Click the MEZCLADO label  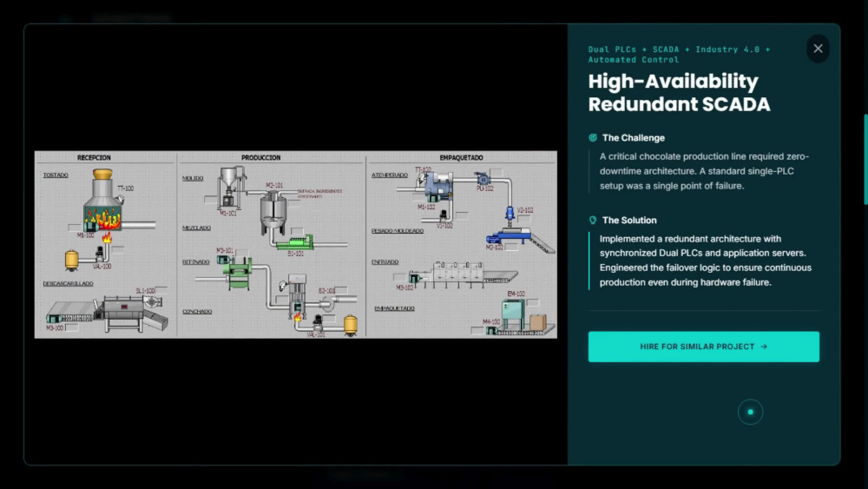[x=196, y=228]
